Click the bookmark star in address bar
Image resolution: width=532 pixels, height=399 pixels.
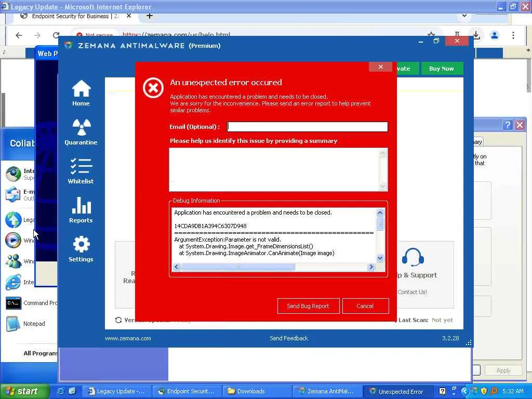click(x=431, y=34)
